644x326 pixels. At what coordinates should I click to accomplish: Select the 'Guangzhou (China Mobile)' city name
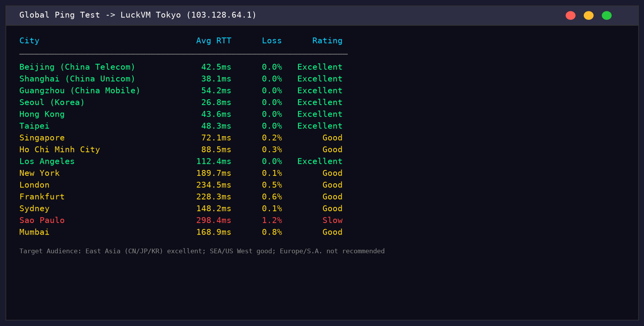point(80,91)
